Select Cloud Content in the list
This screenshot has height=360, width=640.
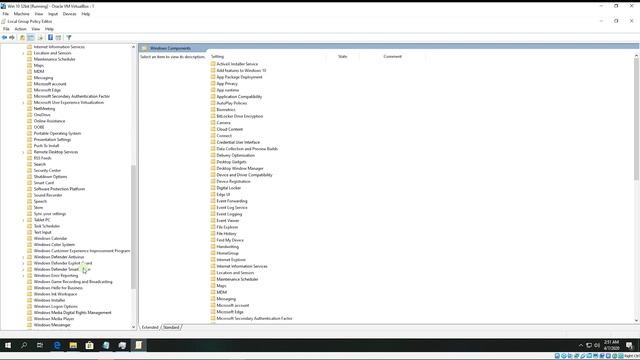click(x=229, y=129)
